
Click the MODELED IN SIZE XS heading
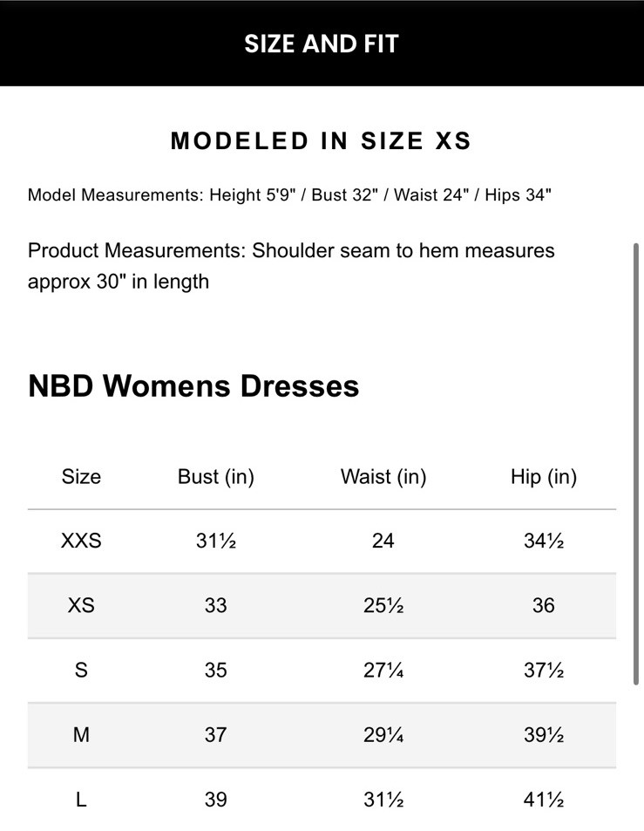[321, 141]
